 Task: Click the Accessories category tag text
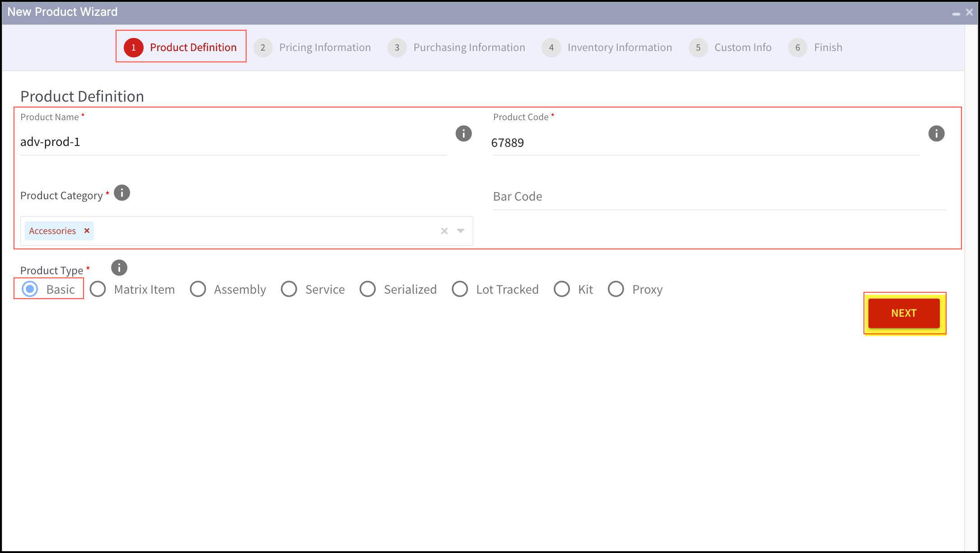point(52,231)
